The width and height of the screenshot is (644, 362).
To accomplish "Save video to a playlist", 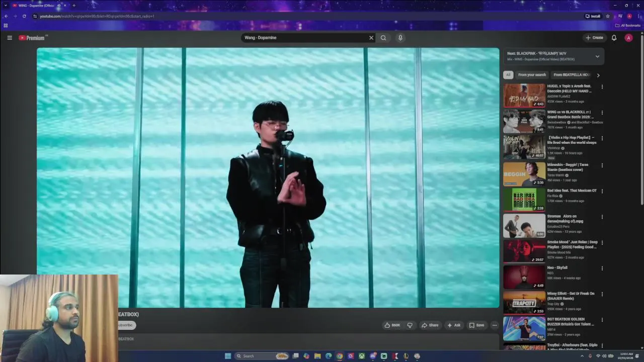I will [476, 325].
